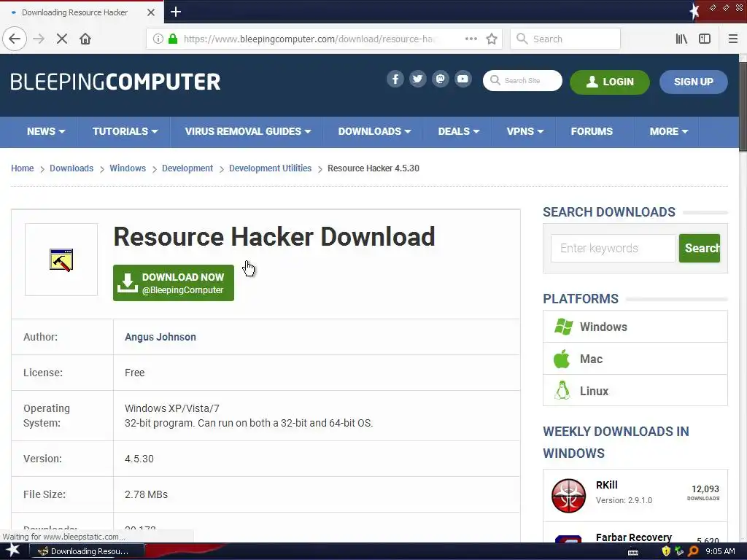Open a new tab with plus button
This screenshot has width=747, height=560.
click(175, 12)
